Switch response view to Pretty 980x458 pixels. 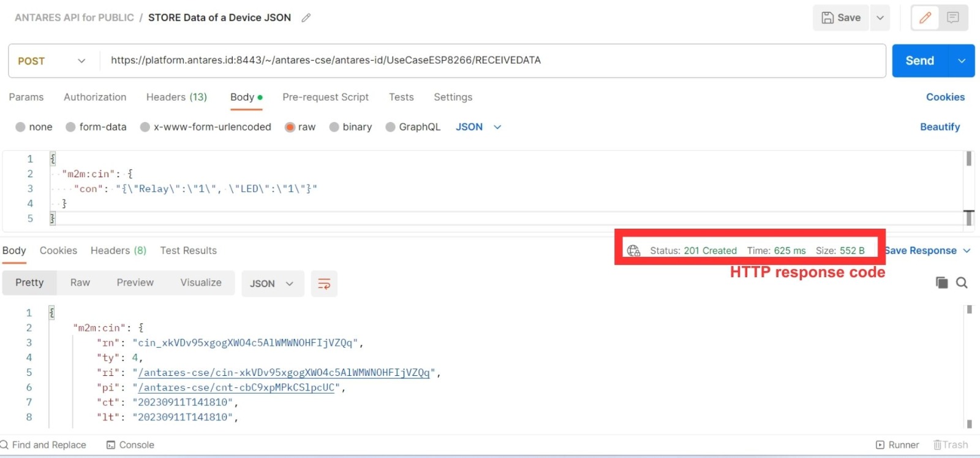pos(29,283)
